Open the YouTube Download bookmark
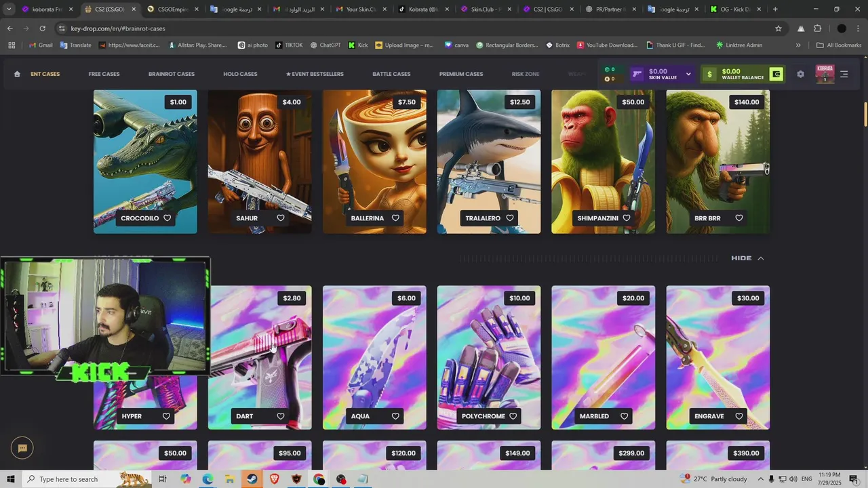 (608, 45)
